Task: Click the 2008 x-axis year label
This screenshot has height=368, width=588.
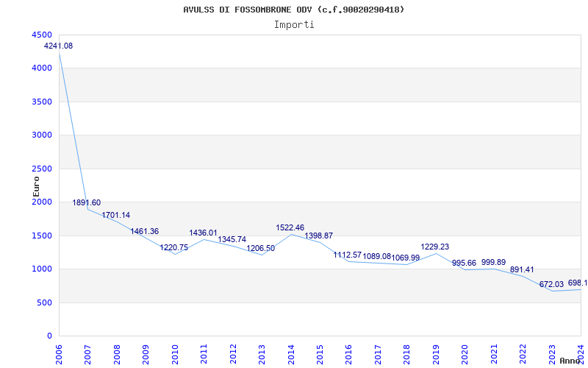Action: pyautogui.click(x=117, y=355)
